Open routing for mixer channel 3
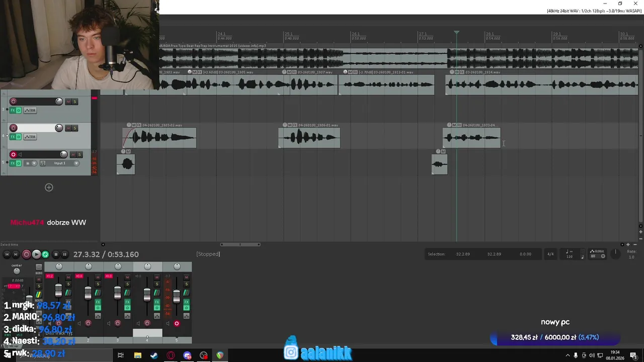644x362 pixels. point(127,293)
